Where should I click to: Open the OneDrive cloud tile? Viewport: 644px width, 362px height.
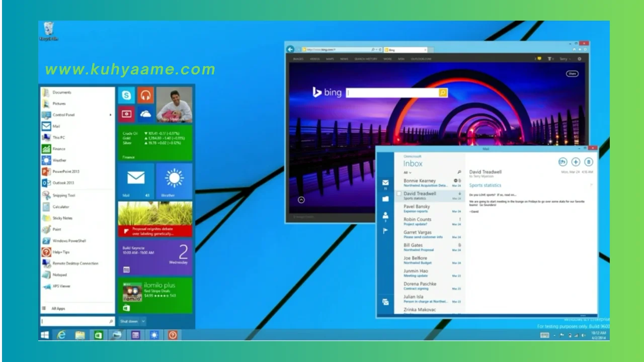pos(145,114)
